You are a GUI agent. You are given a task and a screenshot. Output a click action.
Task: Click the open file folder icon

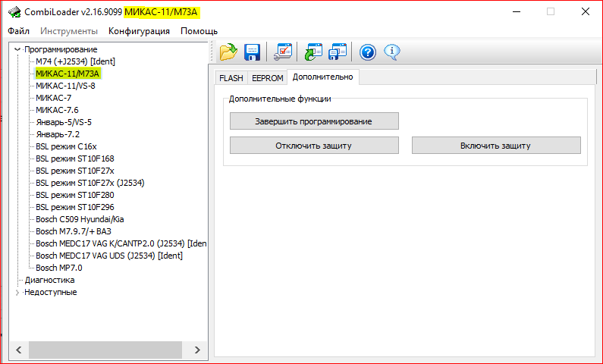pyautogui.click(x=228, y=52)
